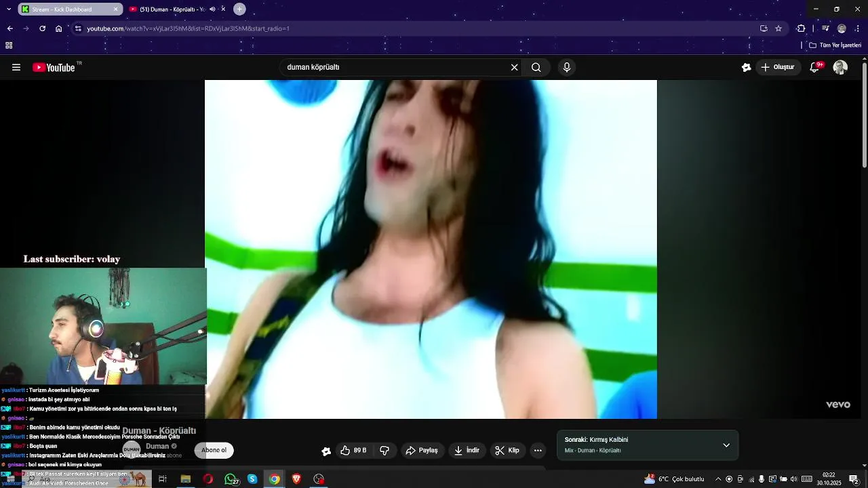Viewport: 868px width, 488px height.
Task: Click the page vertical scrollbar
Action: 864,115
